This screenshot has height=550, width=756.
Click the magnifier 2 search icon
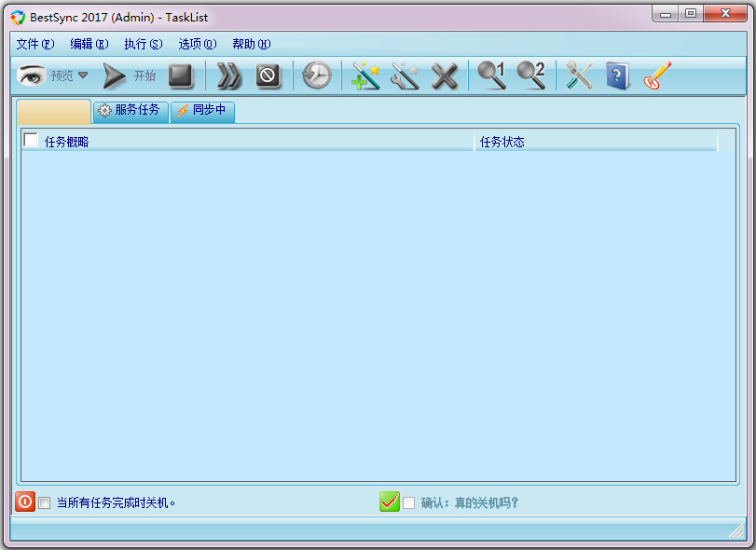coord(530,76)
